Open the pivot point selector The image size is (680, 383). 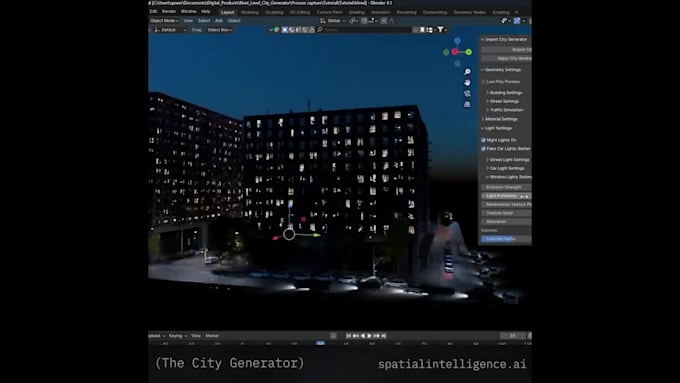point(354,20)
